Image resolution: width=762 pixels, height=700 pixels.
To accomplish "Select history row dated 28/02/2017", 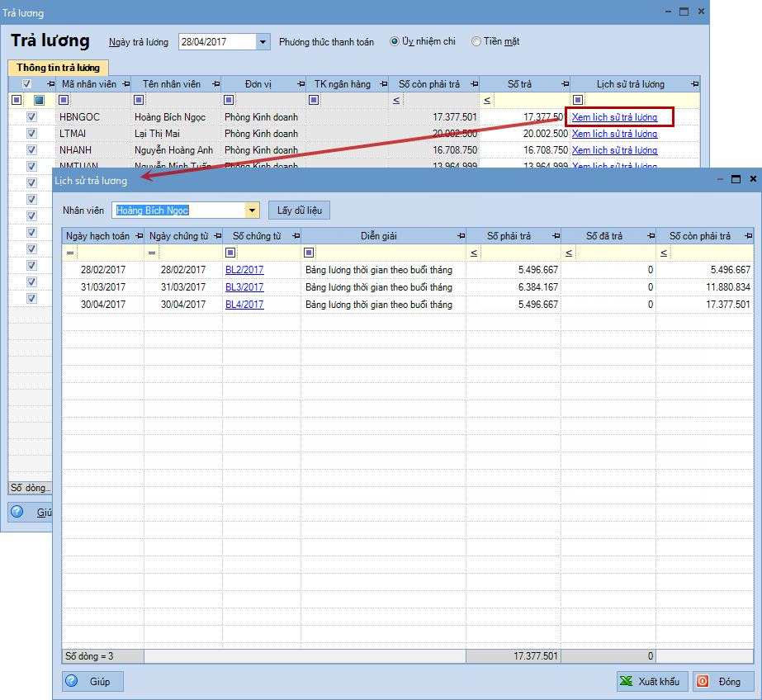I will (407, 270).
